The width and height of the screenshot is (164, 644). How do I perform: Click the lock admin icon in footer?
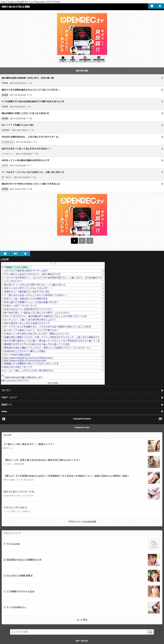[4, 419]
